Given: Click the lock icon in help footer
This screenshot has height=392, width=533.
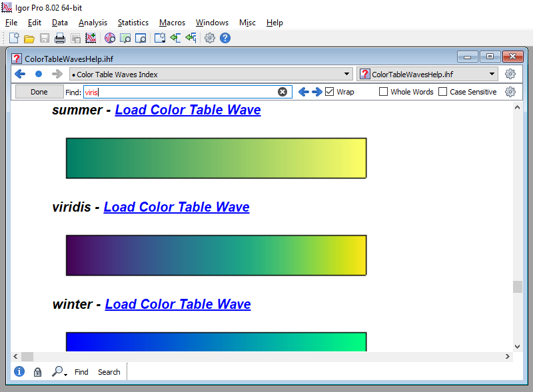Looking at the screenshot, I should coord(37,371).
